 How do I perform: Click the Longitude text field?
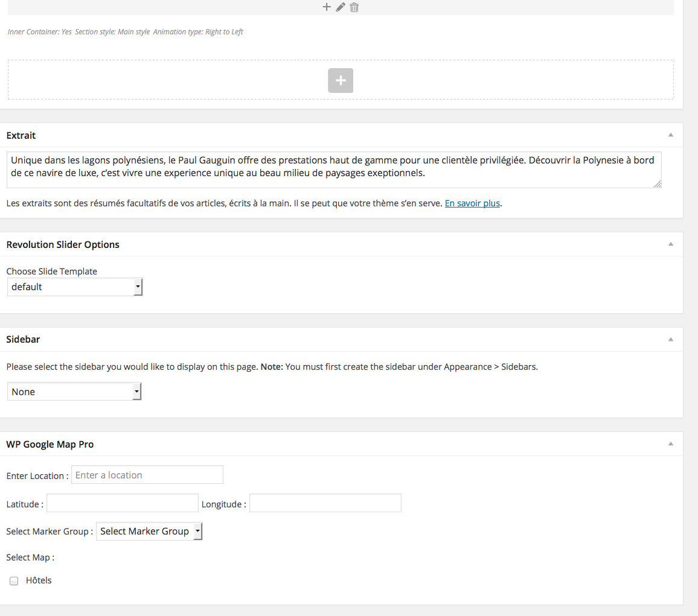[325, 504]
